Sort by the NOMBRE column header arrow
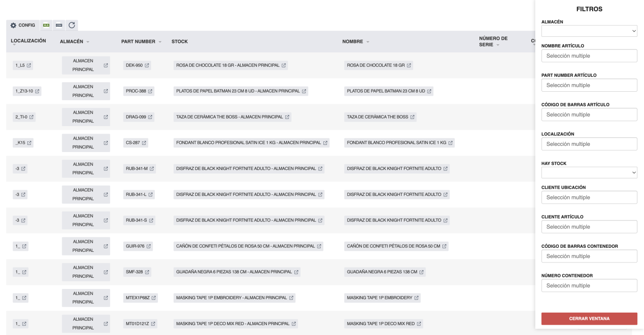The height and width of the screenshot is (335, 644). (x=368, y=42)
